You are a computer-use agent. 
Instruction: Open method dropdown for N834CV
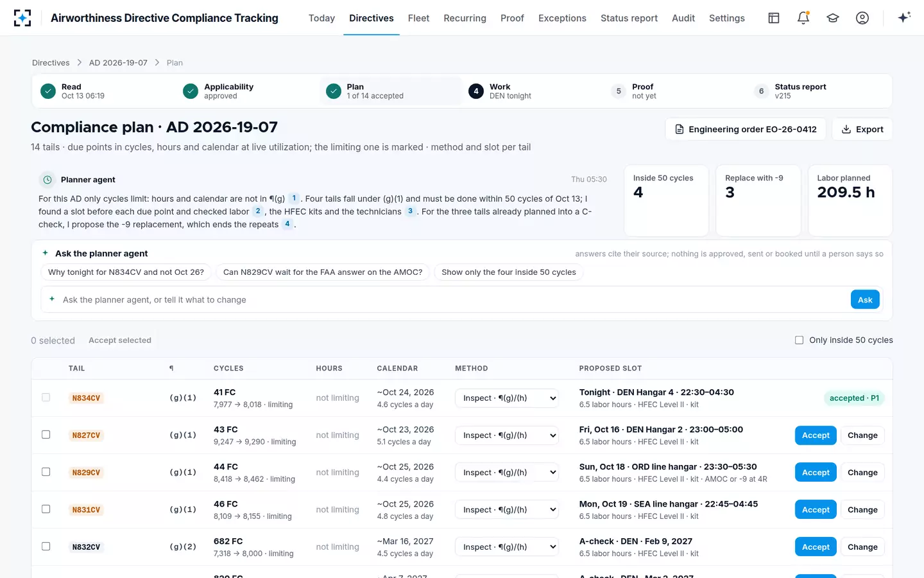coord(507,398)
